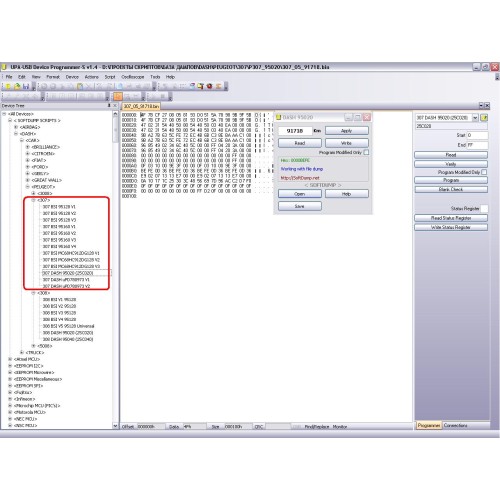The height and width of the screenshot is (500, 500).
Task: Click the blue floppy save icon
Action: click(x=26, y=87)
